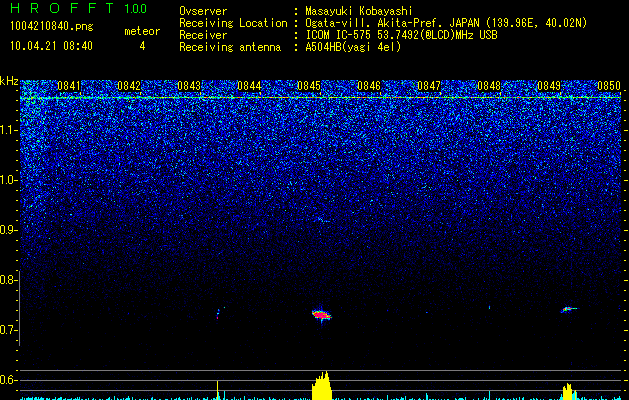The height and width of the screenshot is (400, 629).
Task: Click the HROFFT 1.0.0 title text
Action: [x=78, y=8]
